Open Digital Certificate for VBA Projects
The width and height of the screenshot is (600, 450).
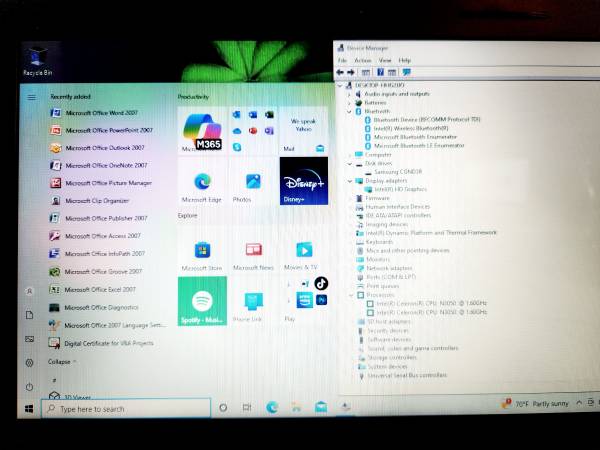pyautogui.click(x=101, y=343)
